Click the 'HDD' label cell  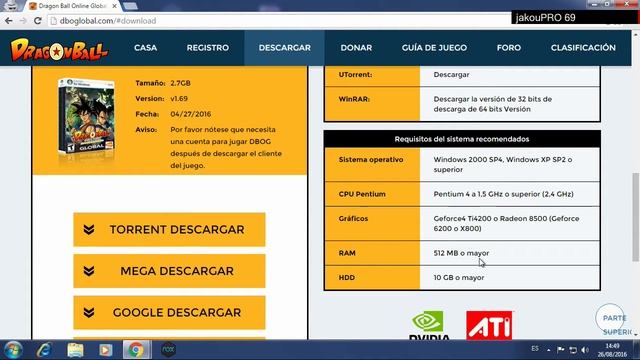click(372, 278)
